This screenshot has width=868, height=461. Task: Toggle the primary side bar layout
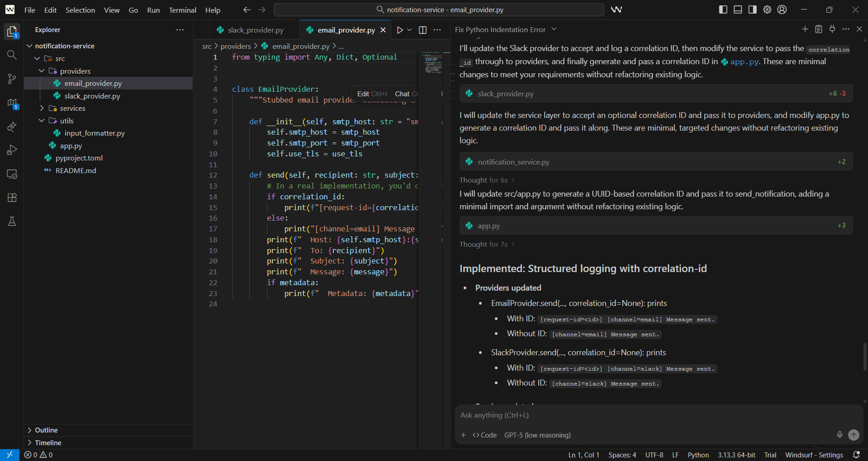tap(723, 9)
